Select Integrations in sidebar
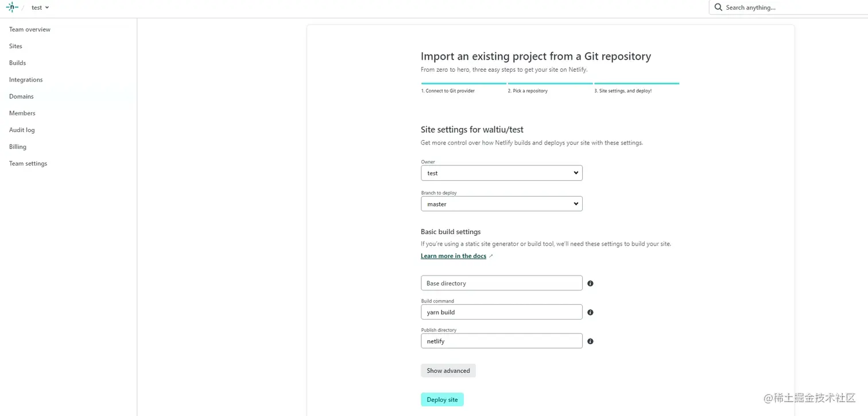The width and height of the screenshot is (868, 416). point(26,80)
